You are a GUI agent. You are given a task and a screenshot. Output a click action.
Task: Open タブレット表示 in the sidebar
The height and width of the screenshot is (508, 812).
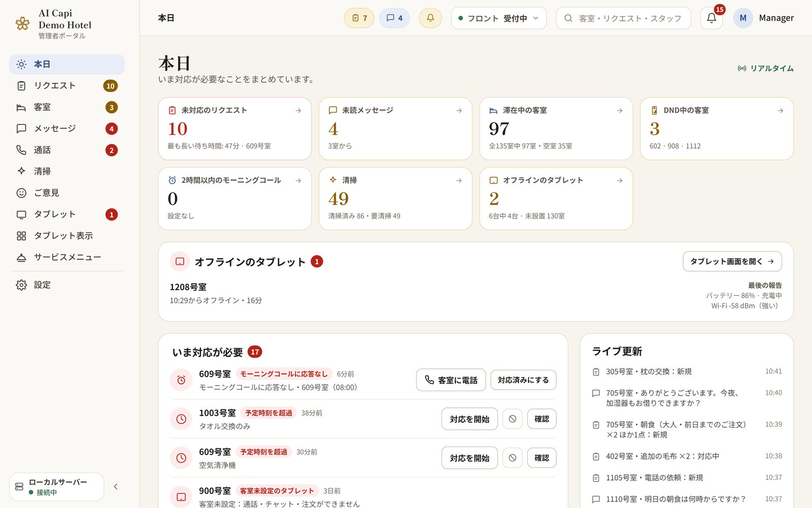[67, 236]
